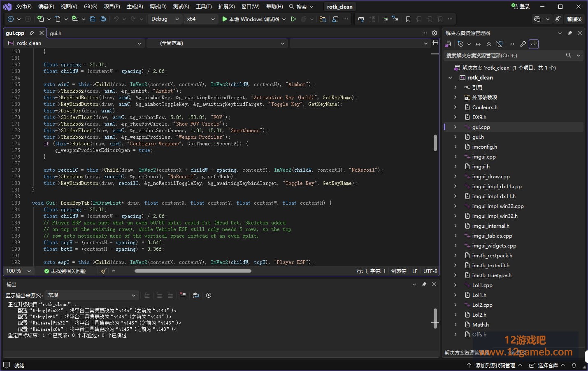Click the Sync with Active Document arrows icon
This screenshot has height=371, width=588.
[478, 44]
